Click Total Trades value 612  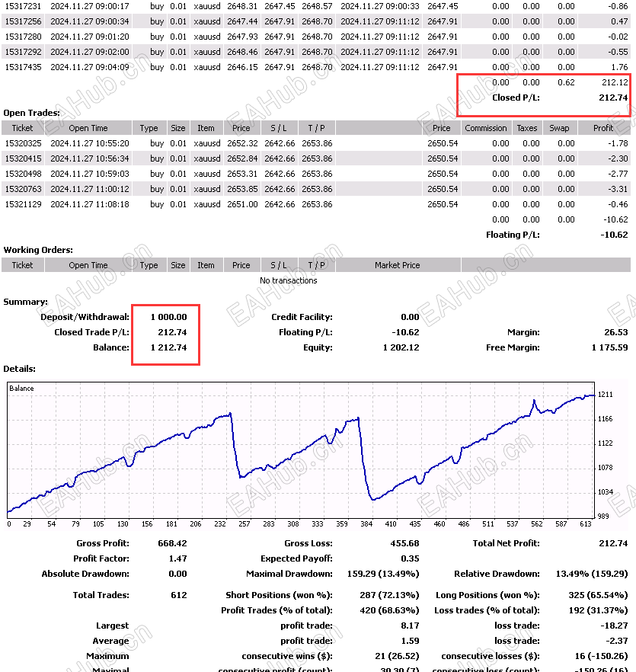pos(179,595)
